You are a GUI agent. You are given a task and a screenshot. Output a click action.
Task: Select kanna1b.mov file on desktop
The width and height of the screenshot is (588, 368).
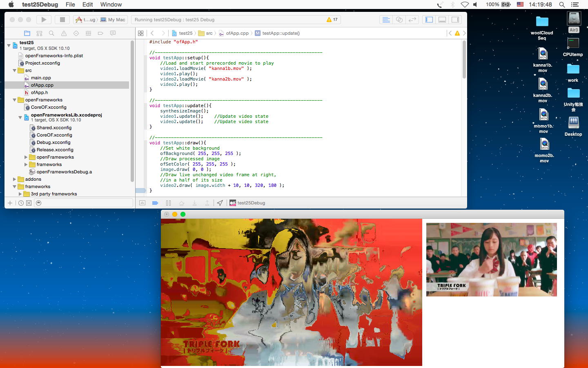coord(543,60)
